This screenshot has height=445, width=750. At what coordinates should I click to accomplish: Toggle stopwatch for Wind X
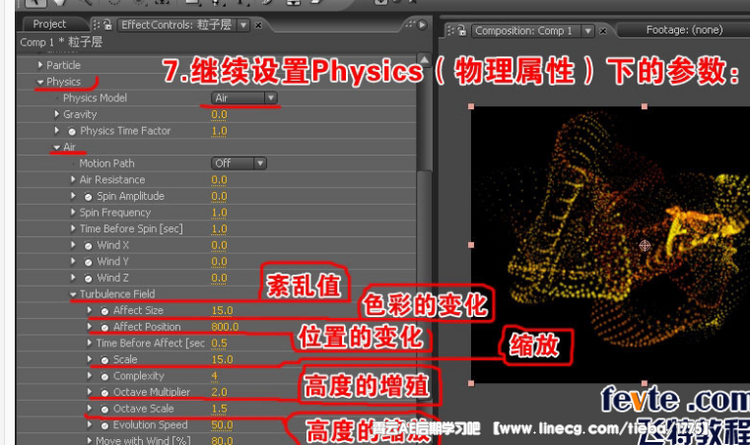(88, 246)
